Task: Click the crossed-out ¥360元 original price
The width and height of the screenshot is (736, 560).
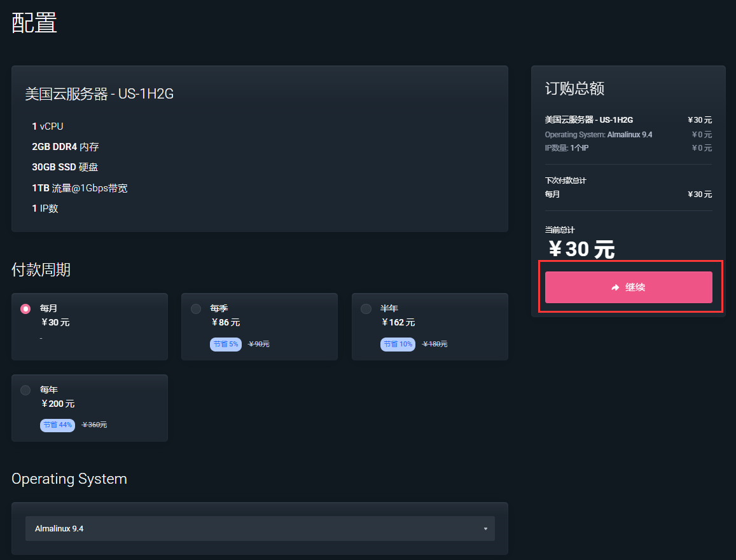Action: (x=94, y=425)
